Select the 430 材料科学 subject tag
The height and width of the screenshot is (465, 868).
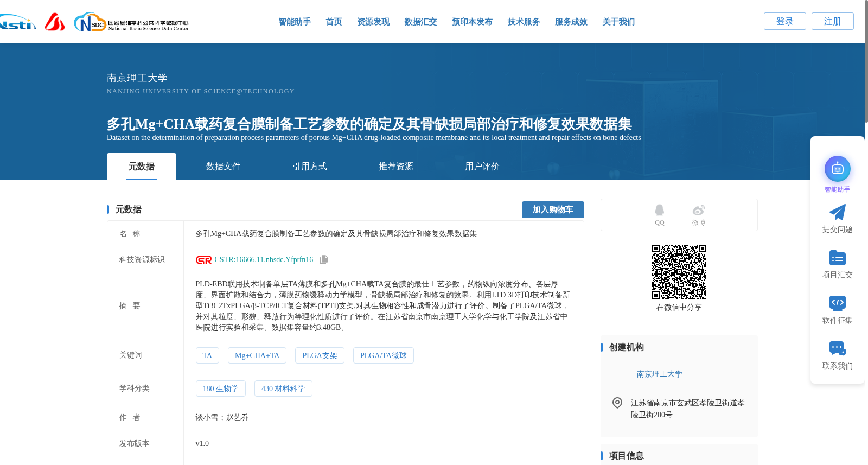click(283, 388)
